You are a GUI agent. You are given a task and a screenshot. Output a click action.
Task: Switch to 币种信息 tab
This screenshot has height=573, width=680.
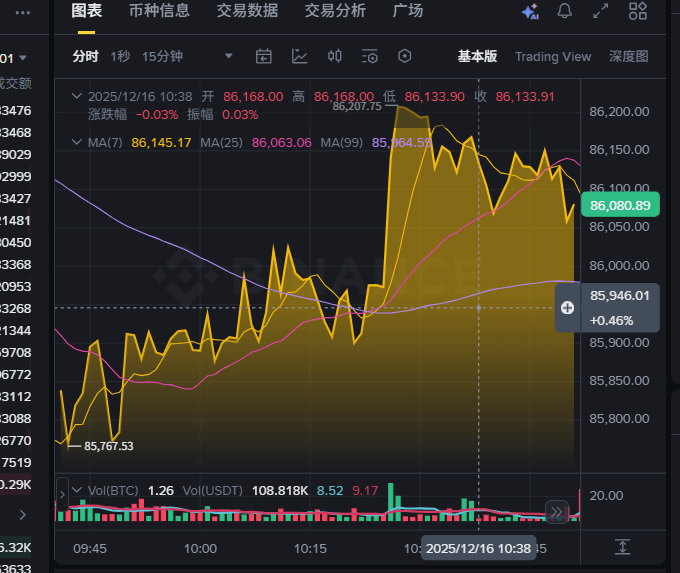click(x=159, y=11)
